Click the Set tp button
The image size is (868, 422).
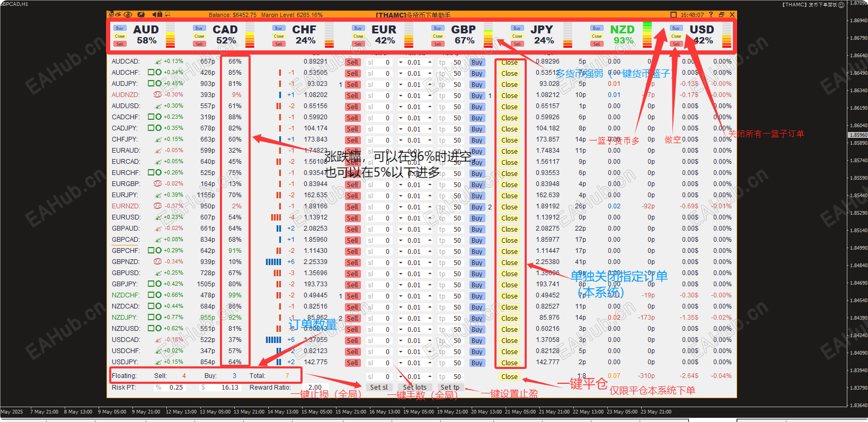point(450,388)
